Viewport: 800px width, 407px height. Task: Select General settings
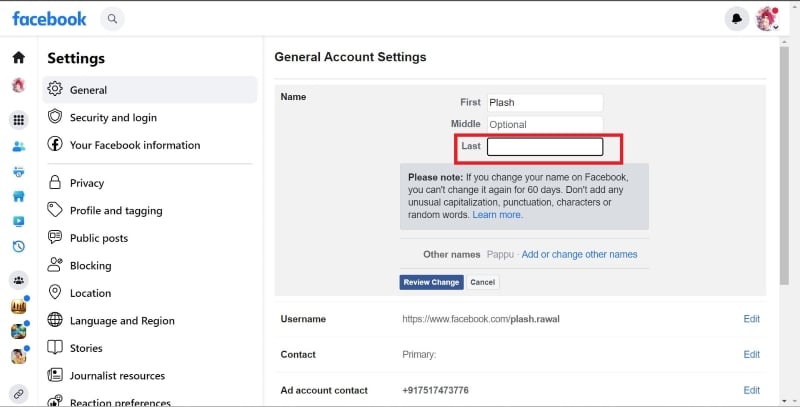coord(150,90)
